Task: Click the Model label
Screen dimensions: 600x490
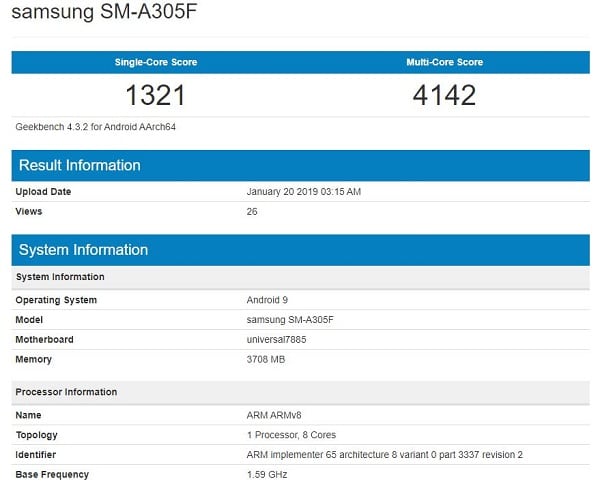Action: coord(29,320)
